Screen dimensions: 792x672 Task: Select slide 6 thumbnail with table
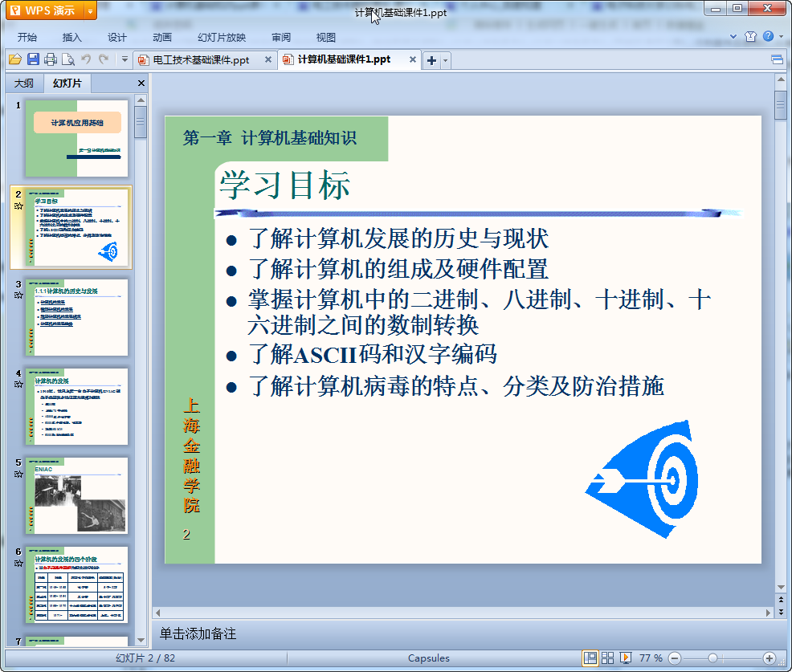77,584
